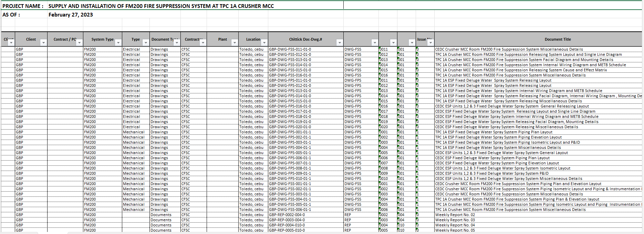Open the Plant column filter dropdown
The image size is (644, 234).
235,42
